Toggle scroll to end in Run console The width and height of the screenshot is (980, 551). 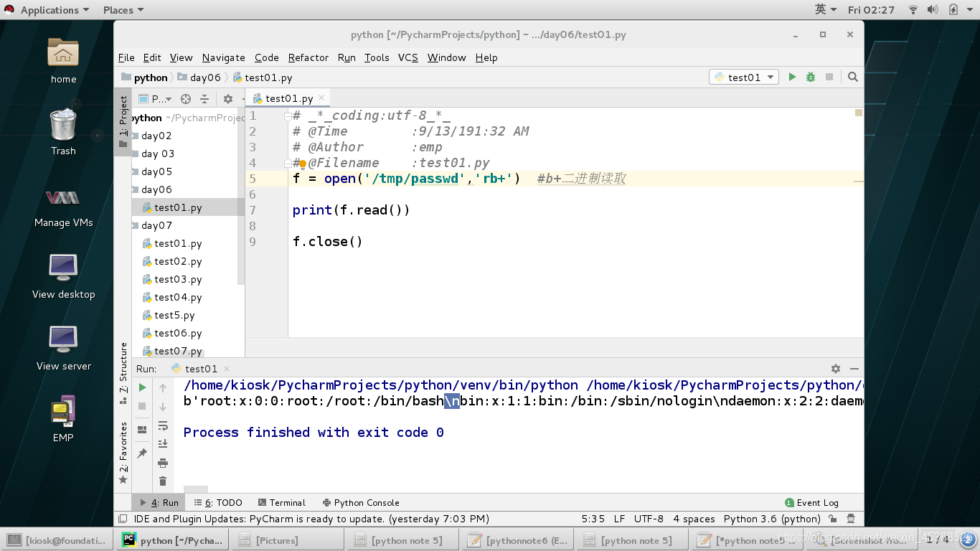pyautogui.click(x=163, y=443)
